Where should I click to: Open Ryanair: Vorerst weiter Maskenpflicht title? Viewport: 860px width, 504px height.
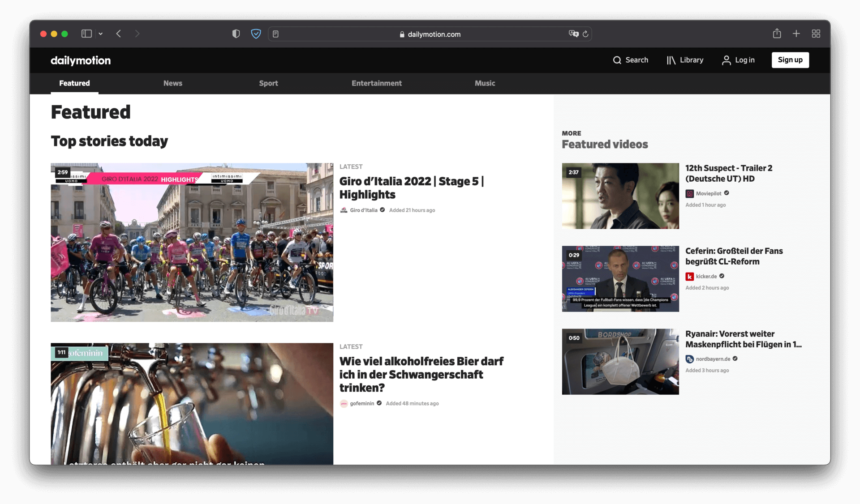[744, 339]
